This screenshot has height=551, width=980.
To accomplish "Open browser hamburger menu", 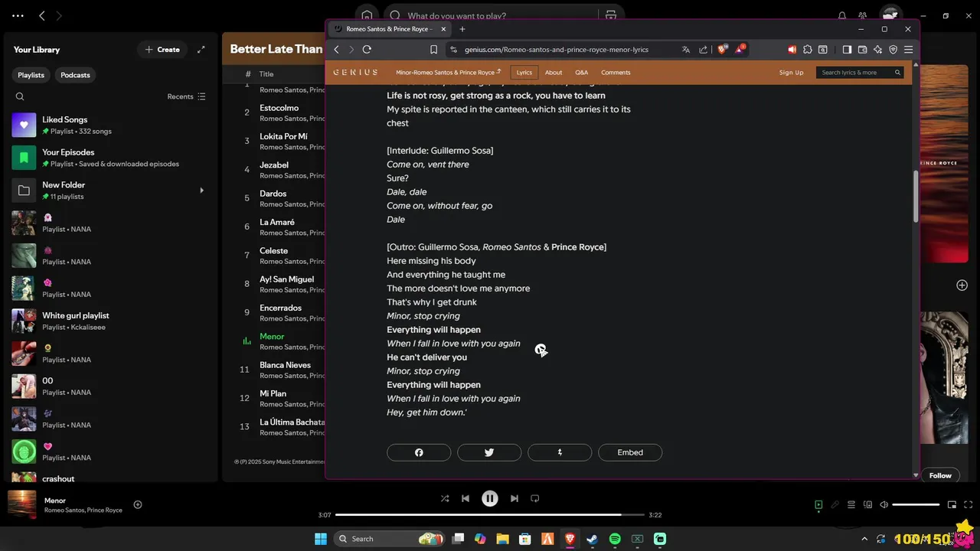I will coord(908,49).
